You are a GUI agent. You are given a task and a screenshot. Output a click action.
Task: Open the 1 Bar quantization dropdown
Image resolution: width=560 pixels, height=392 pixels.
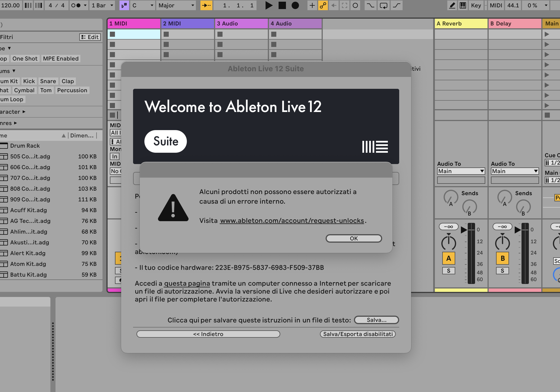pos(102,5)
